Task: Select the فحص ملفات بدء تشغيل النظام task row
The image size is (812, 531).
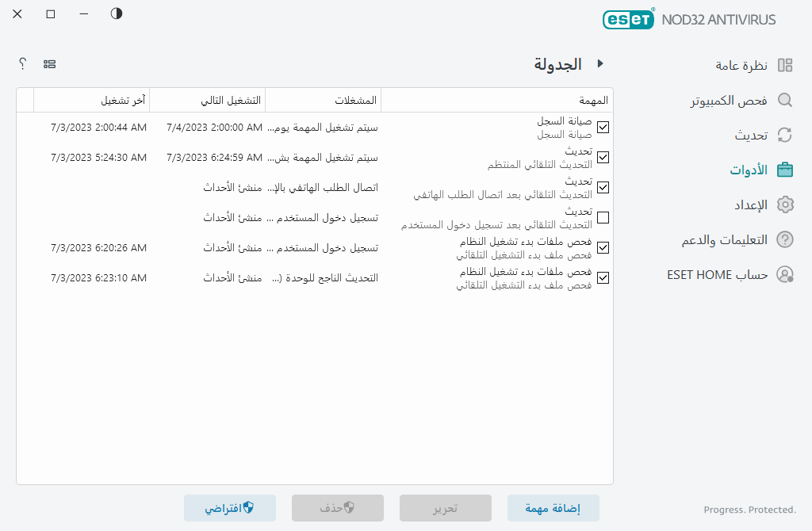Action: coord(515,247)
